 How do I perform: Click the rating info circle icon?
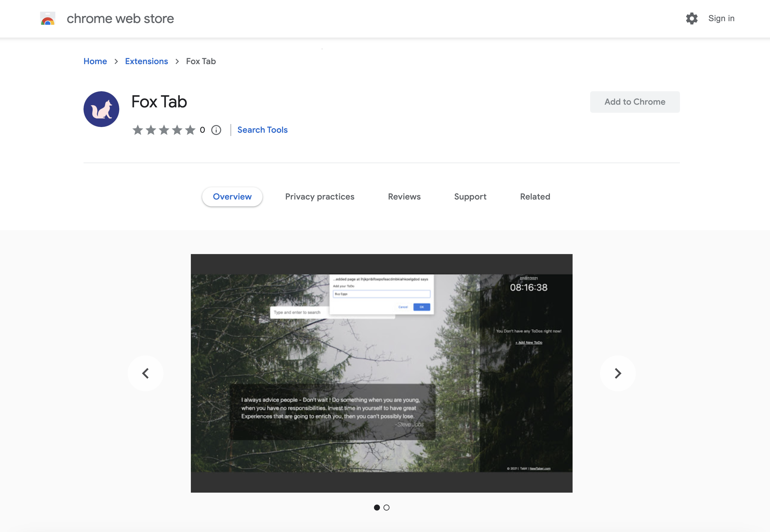[x=216, y=130]
